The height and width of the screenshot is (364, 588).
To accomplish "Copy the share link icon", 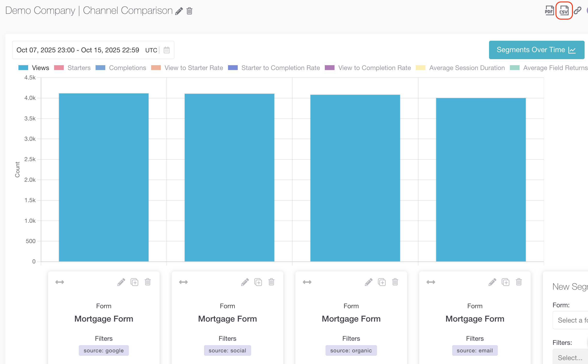I will coord(578,10).
